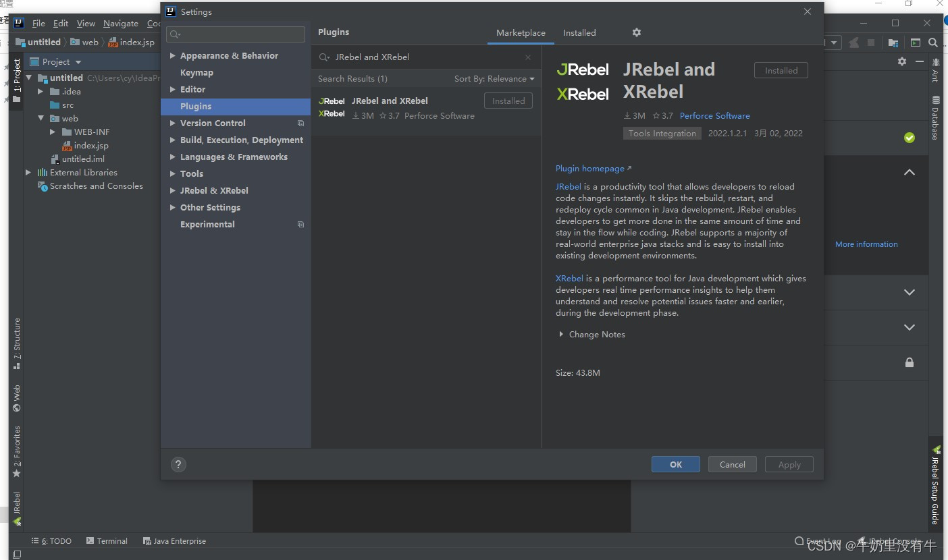Select Keymap in settings list
This screenshot has width=948, height=560.
pos(236,73)
